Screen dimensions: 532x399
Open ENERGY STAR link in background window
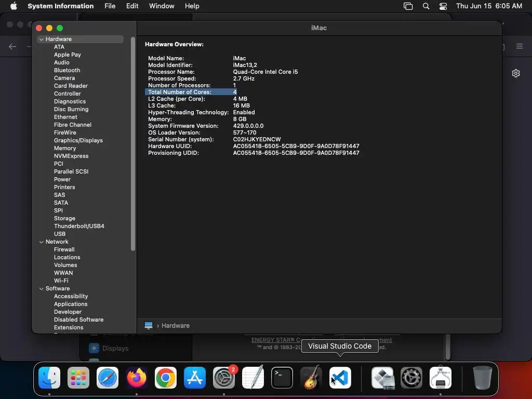275,340
